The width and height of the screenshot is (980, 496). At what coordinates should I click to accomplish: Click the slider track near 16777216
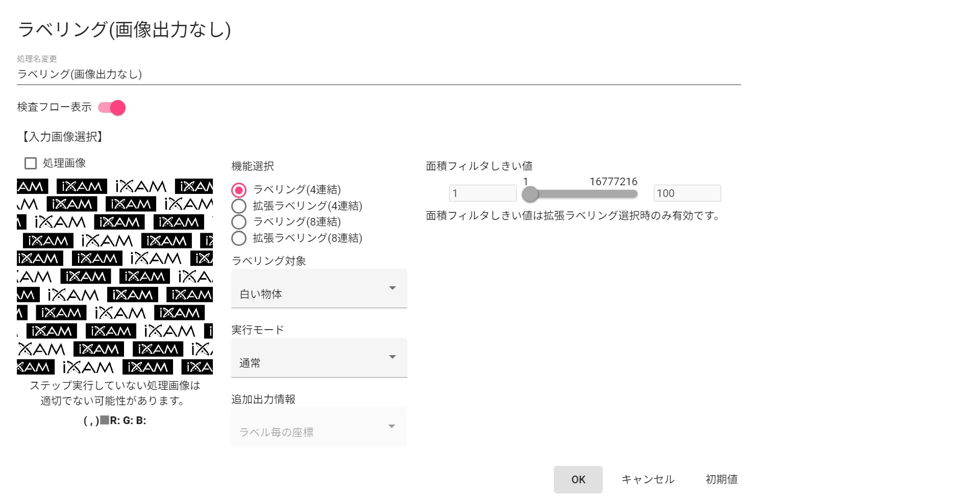[x=612, y=194]
